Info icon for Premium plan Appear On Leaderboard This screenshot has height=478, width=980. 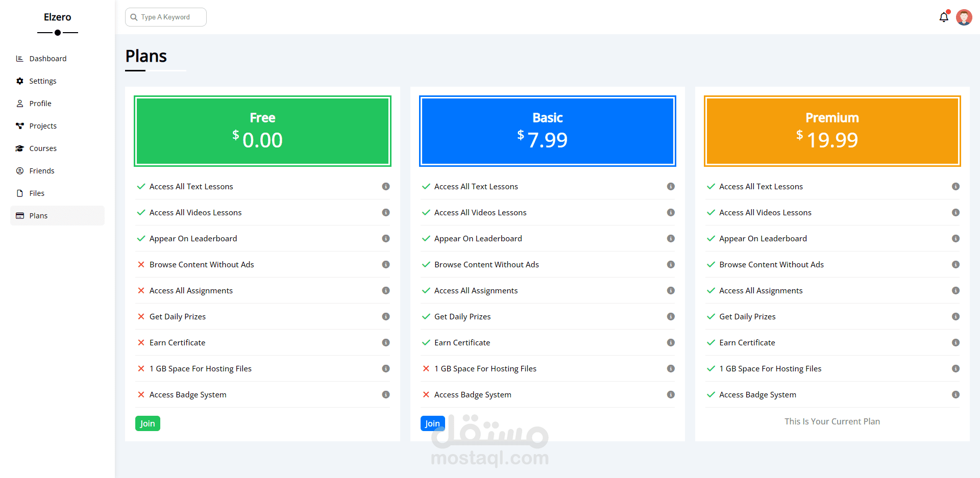point(955,239)
